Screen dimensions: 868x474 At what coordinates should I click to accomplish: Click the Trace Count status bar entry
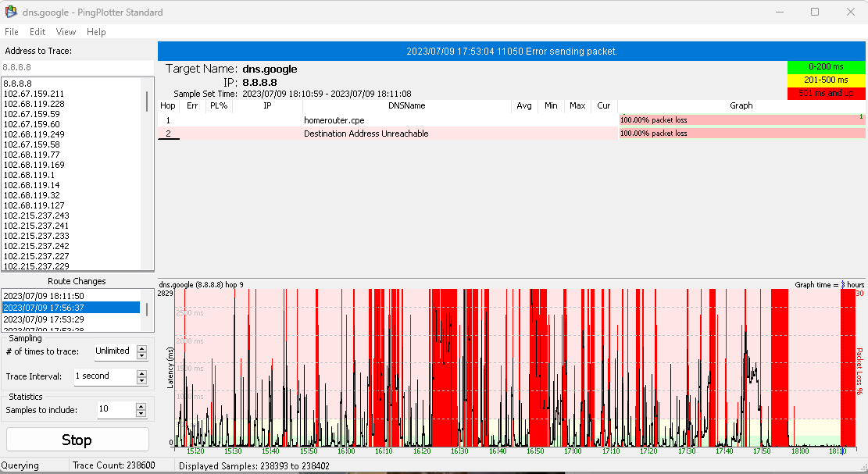click(x=114, y=465)
